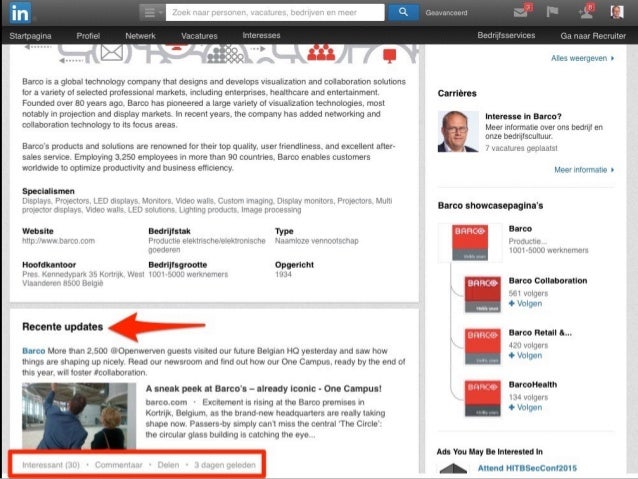Open Barco Collaboration page title
638x479 pixels.
coord(548,281)
